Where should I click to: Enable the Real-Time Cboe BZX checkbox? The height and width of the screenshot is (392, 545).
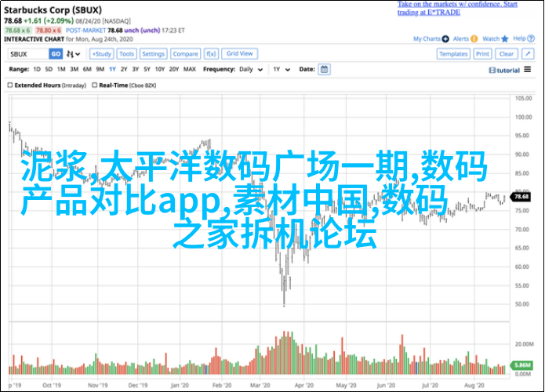pos(95,85)
